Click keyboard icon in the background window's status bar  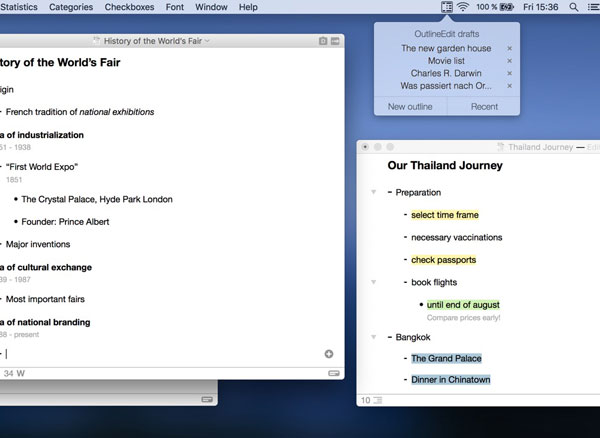(x=207, y=399)
